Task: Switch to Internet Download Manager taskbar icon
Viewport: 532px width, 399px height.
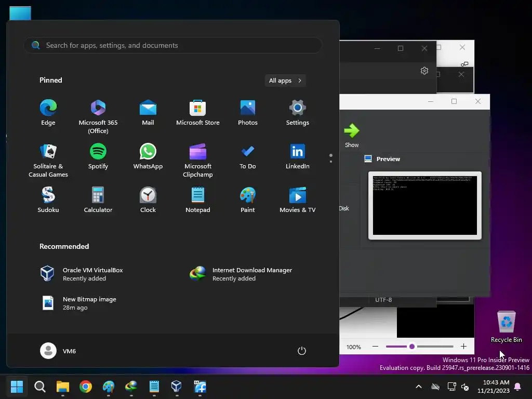Action: click(x=131, y=387)
